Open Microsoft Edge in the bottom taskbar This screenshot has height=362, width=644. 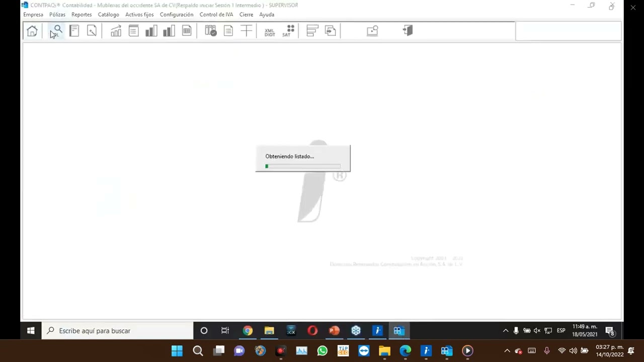405,351
